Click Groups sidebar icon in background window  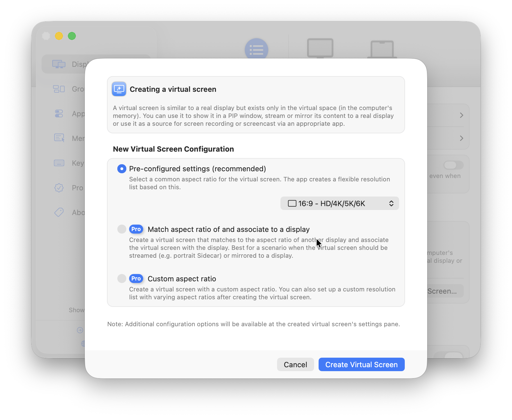[59, 89]
